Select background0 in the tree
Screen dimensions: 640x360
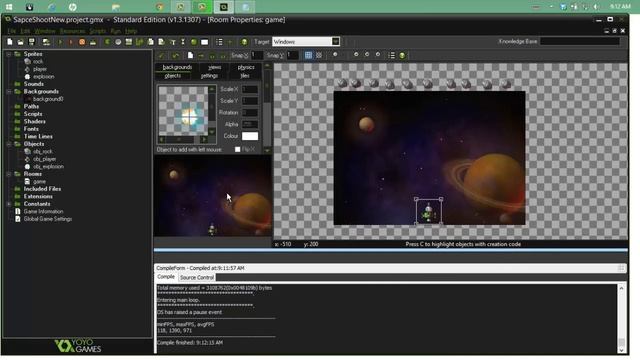[48, 99]
